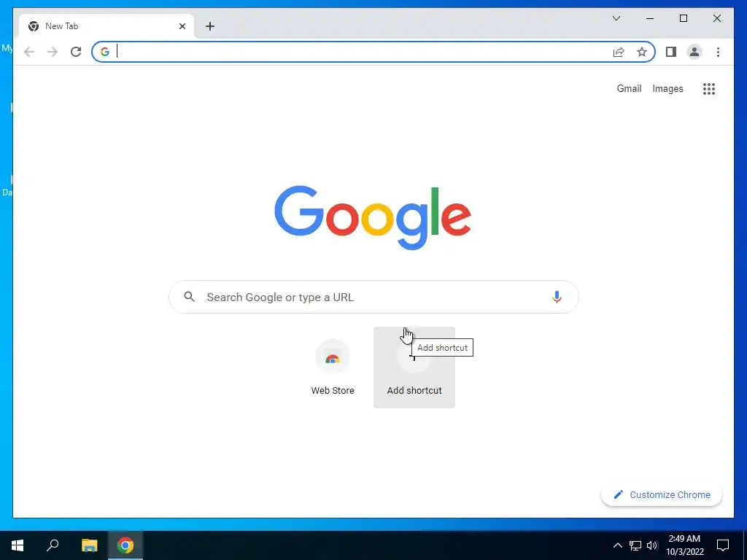This screenshot has height=560, width=747.
Task: Click the Google logo
Action: tap(373, 217)
